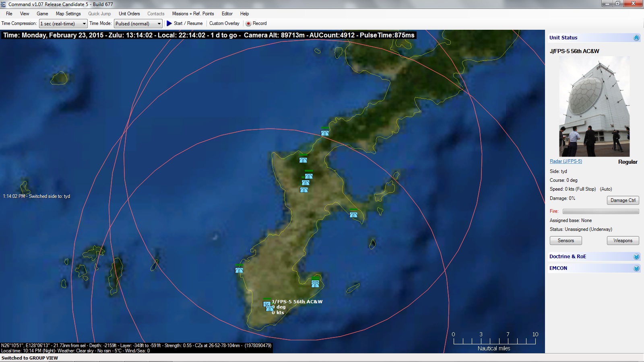Image resolution: width=644 pixels, height=362 pixels.
Task: Open the Help menu
Action: pos(244,14)
